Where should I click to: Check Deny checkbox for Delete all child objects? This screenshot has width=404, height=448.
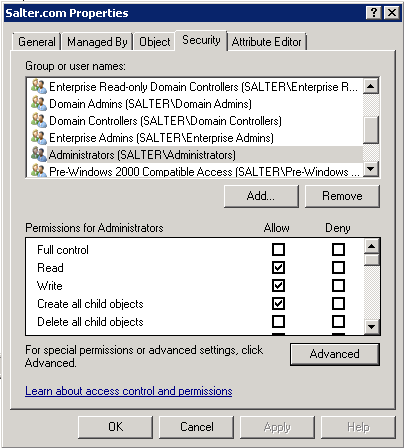[338, 321]
